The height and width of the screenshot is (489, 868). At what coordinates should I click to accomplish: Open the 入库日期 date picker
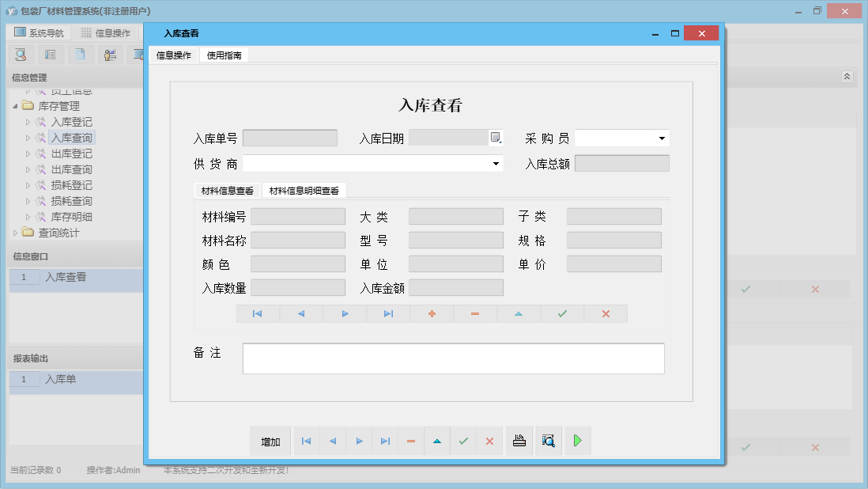pos(493,138)
